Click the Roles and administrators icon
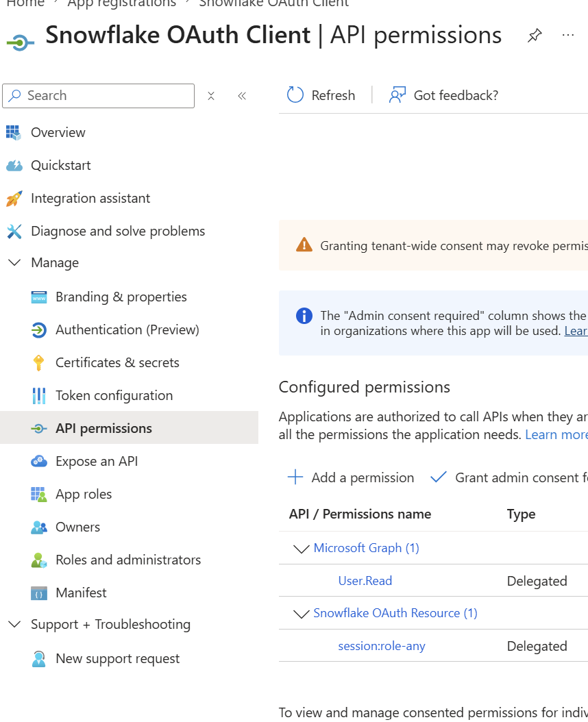The height and width of the screenshot is (722, 588). (x=38, y=560)
